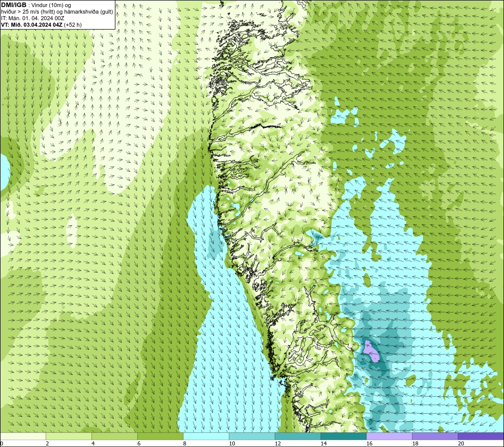The width and height of the screenshot is (504, 447).
Task: Click the '20' scale label
Action: [x=461, y=444]
